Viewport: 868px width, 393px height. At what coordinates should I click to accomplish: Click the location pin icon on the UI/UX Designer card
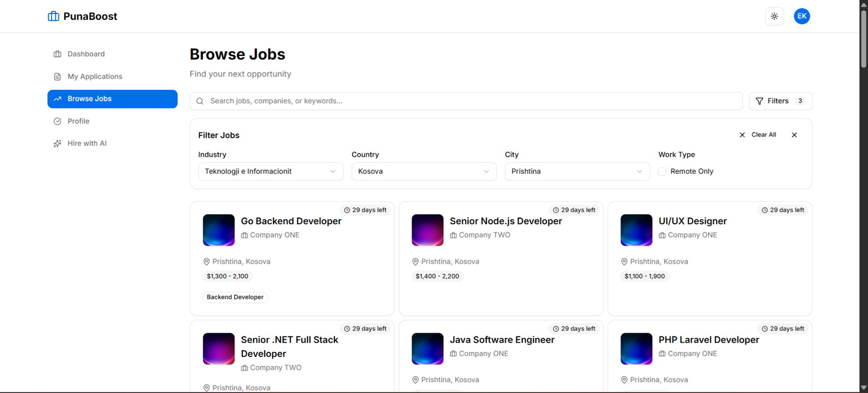tap(624, 261)
